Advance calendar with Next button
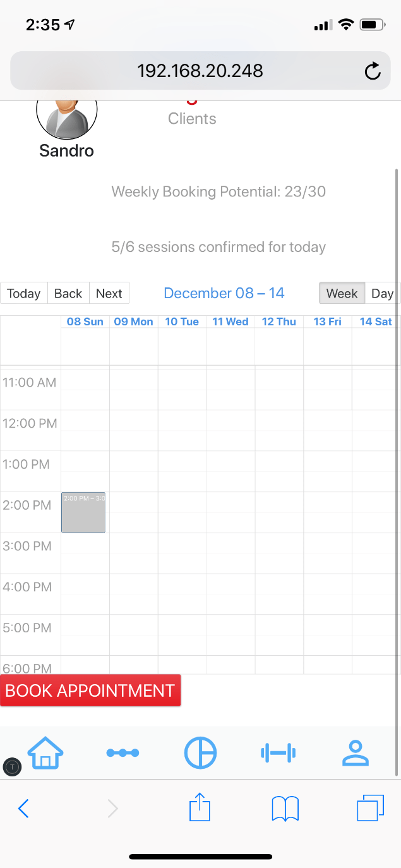 (109, 293)
